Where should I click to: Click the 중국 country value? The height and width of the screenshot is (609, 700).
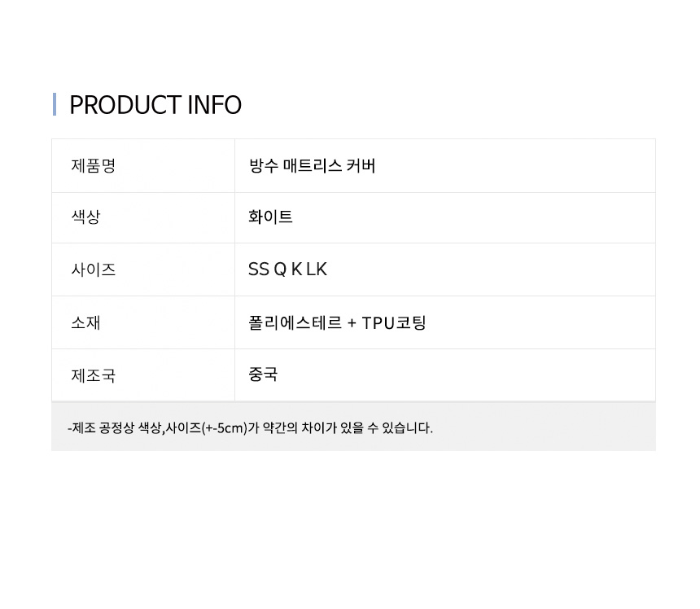(263, 375)
